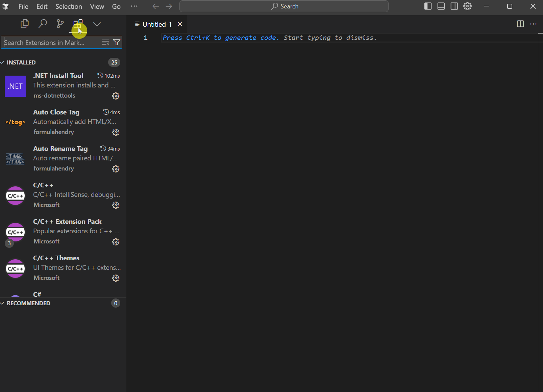The image size is (543, 392).
Task: Open the extensions filter funnel icon
Action: pos(117,43)
